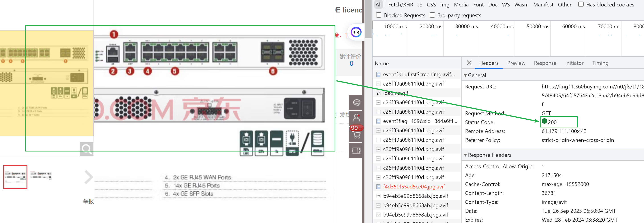
Task: Filter requests by Fetch/XHR type
Action: coord(400,4)
